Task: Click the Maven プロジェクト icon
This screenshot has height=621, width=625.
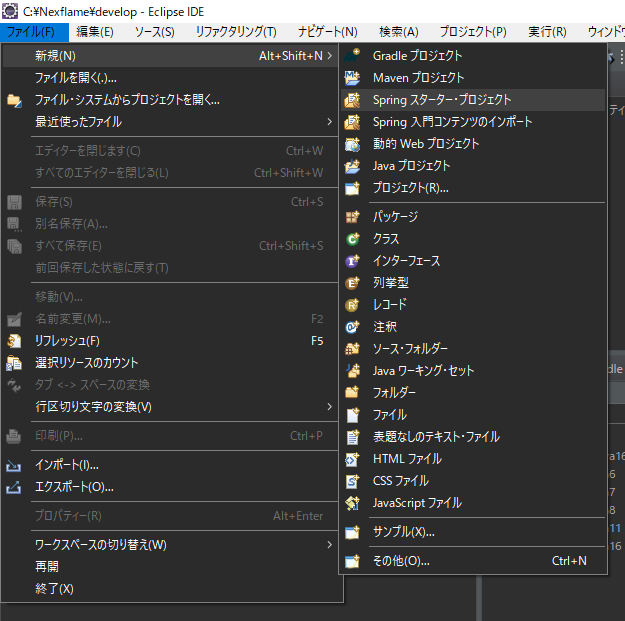Action: click(352, 78)
